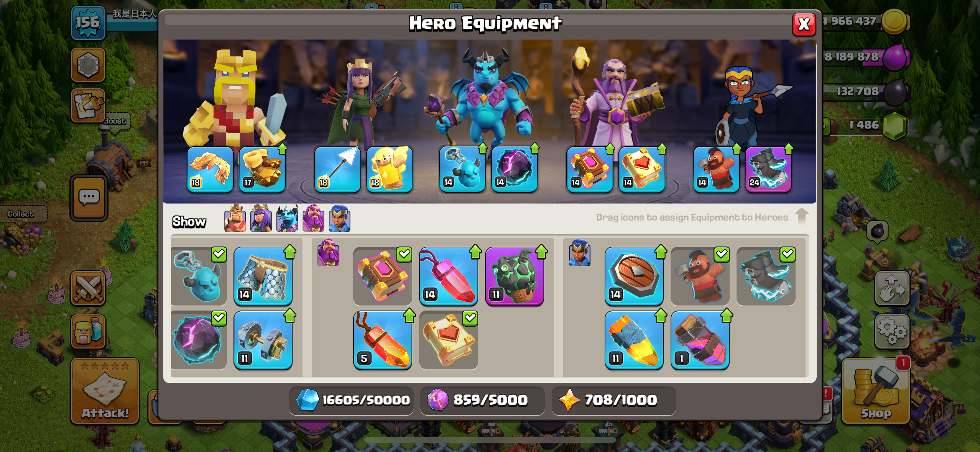Pick the level 11 Rocket Spear equipment

(634, 340)
